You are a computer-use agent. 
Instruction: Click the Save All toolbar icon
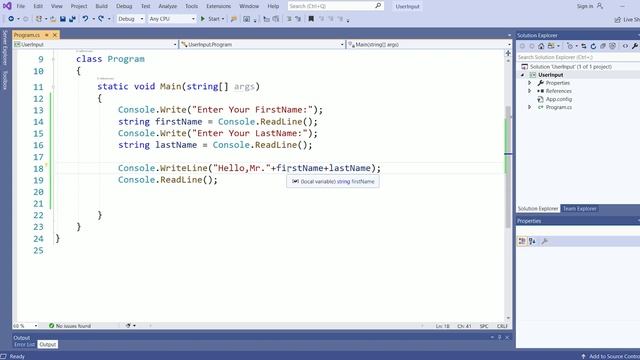point(72,19)
